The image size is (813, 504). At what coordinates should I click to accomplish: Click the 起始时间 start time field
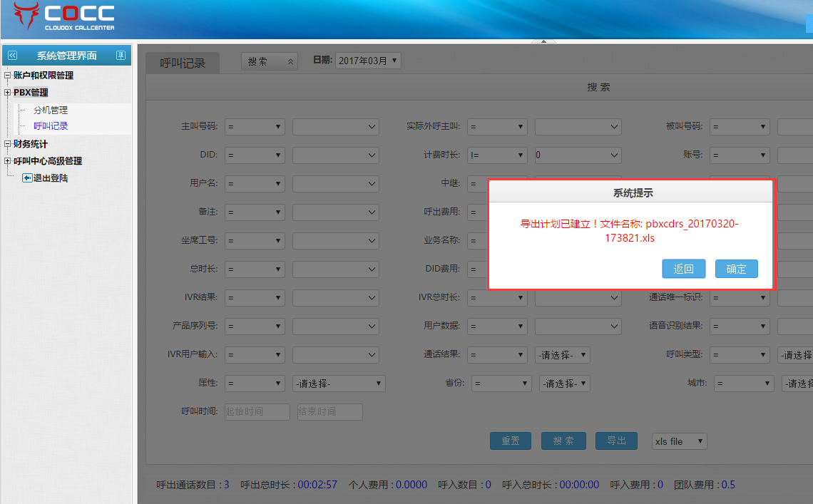(x=257, y=411)
